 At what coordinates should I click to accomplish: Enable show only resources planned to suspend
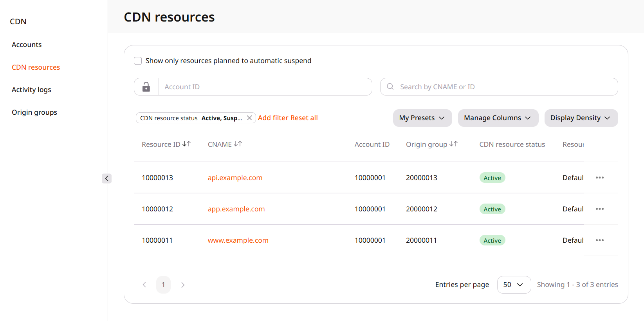pyautogui.click(x=138, y=61)
